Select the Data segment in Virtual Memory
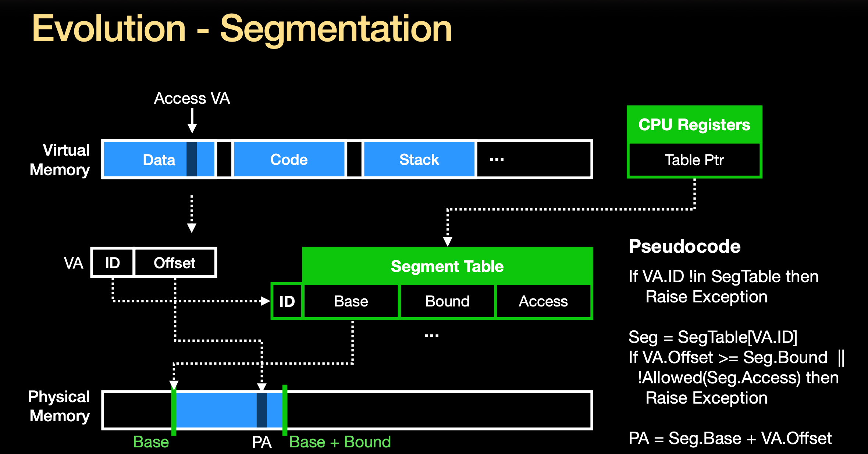868x454 pixels. (x=159, y=159)
